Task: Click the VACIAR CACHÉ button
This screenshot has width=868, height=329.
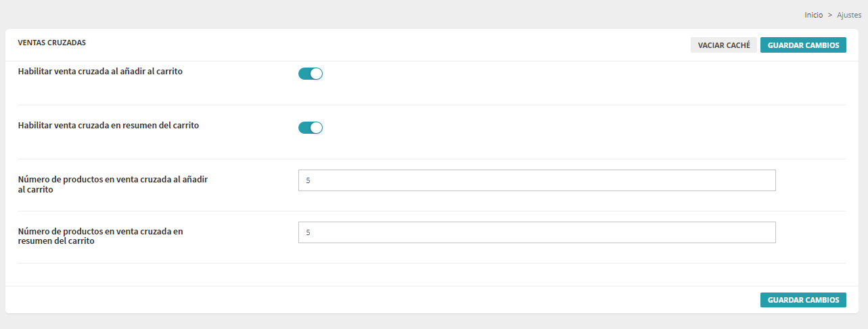Action: [x=723, y=45]
